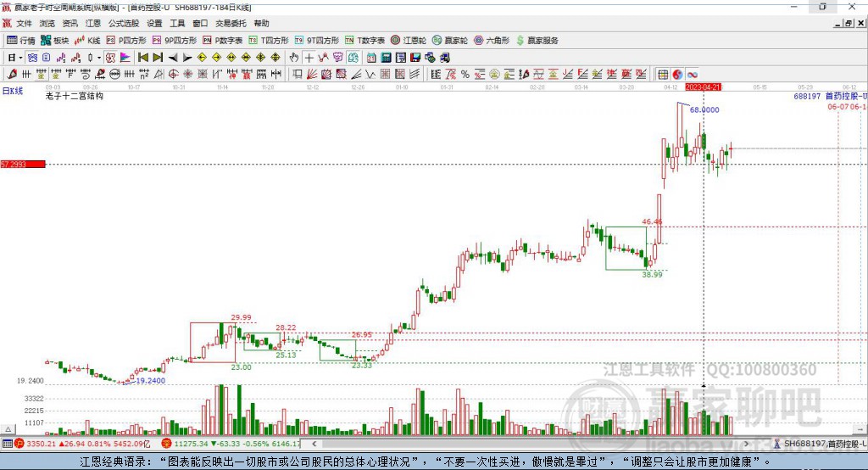This screenshot has width=868, height=470.
Task: Open the 公式选股 menu
Action: click(124, 23)
